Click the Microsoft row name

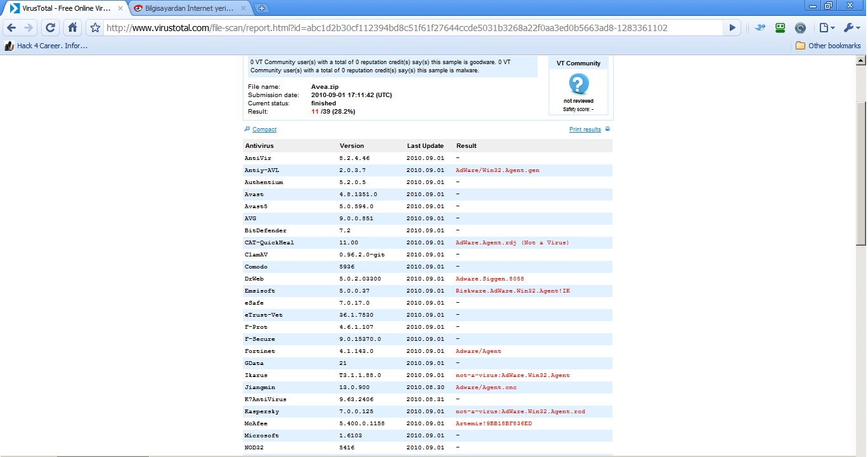tap(262, 435)
